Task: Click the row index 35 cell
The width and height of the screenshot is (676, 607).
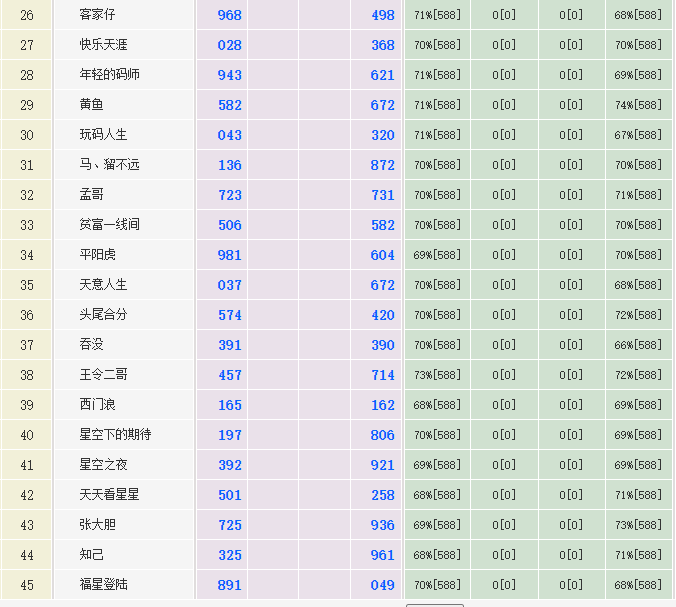Action: 27,285
